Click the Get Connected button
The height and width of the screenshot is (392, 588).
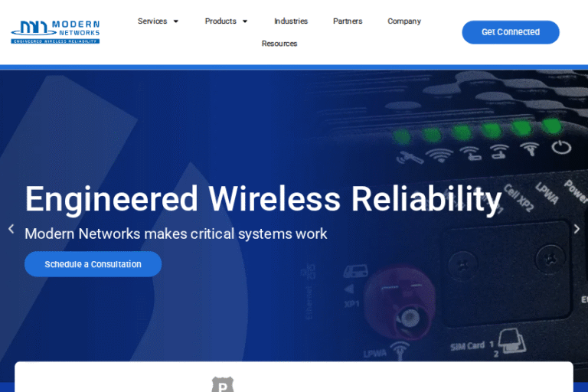click(x=511, y=32)
